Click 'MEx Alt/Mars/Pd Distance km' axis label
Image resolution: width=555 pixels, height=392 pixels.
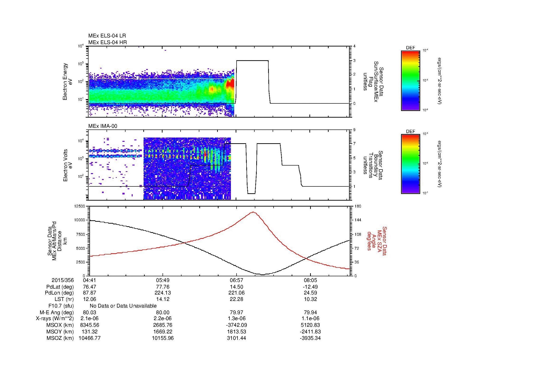pyautogui.click(x=59, y=241)
